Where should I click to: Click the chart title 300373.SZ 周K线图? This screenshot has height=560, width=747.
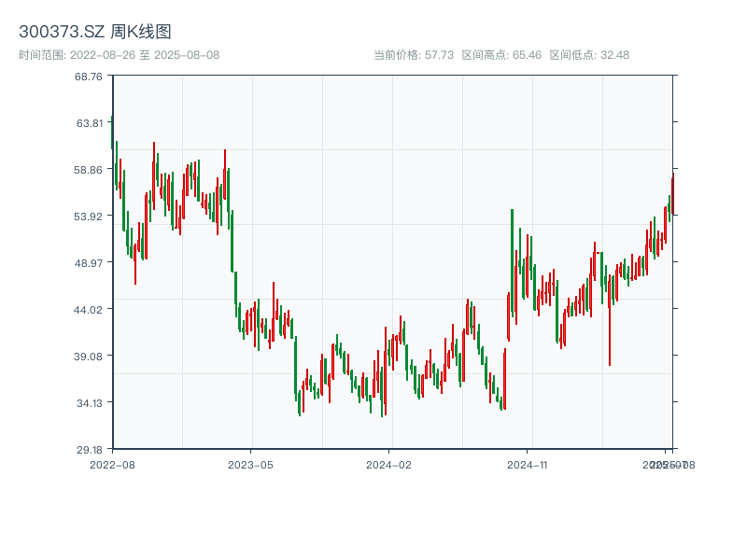[x=95, y=32]
